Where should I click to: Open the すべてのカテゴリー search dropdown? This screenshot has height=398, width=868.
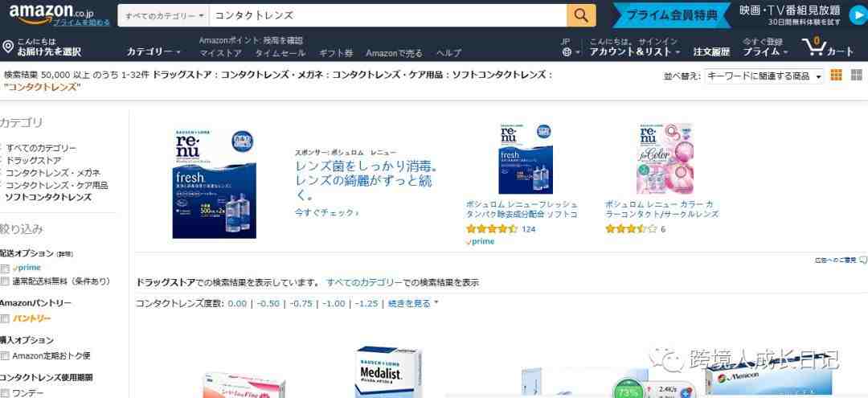[164, 15]
